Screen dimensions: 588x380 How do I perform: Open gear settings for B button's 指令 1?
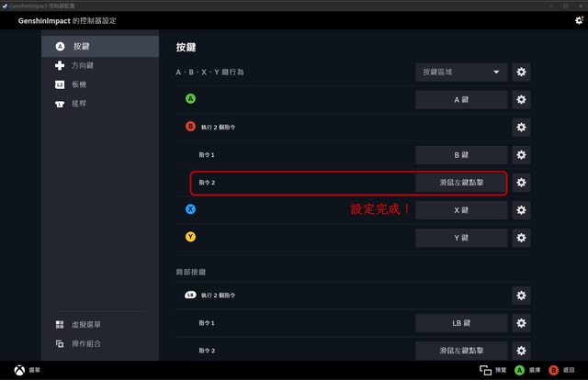[521, 155]
